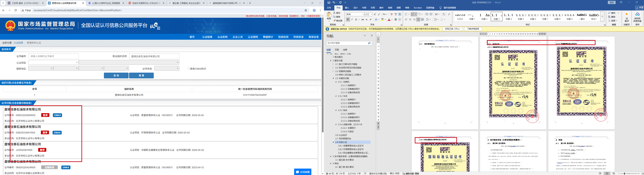Screen dimensions: 644x175
Task: Open the Insert (插入) ribbon tab in Word
Action: click(347, 8)
